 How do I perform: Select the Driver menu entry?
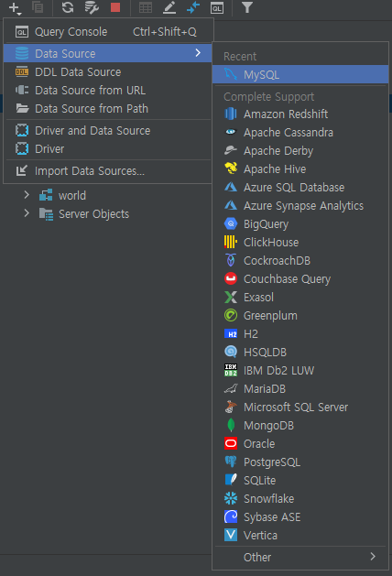click(x=108, y=149)
